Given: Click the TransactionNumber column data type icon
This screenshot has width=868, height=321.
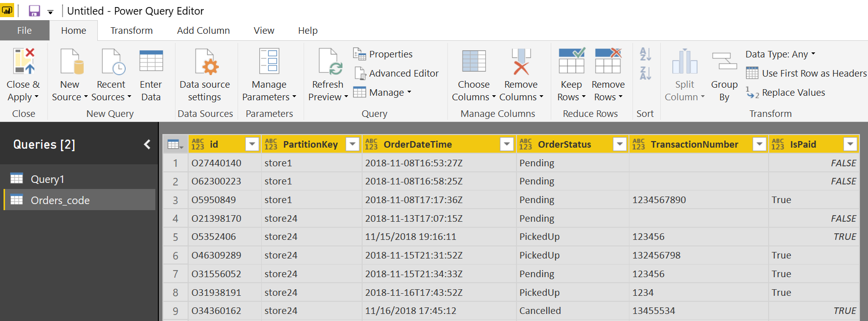Looking at the screenshot, I should tap(639, 145).
